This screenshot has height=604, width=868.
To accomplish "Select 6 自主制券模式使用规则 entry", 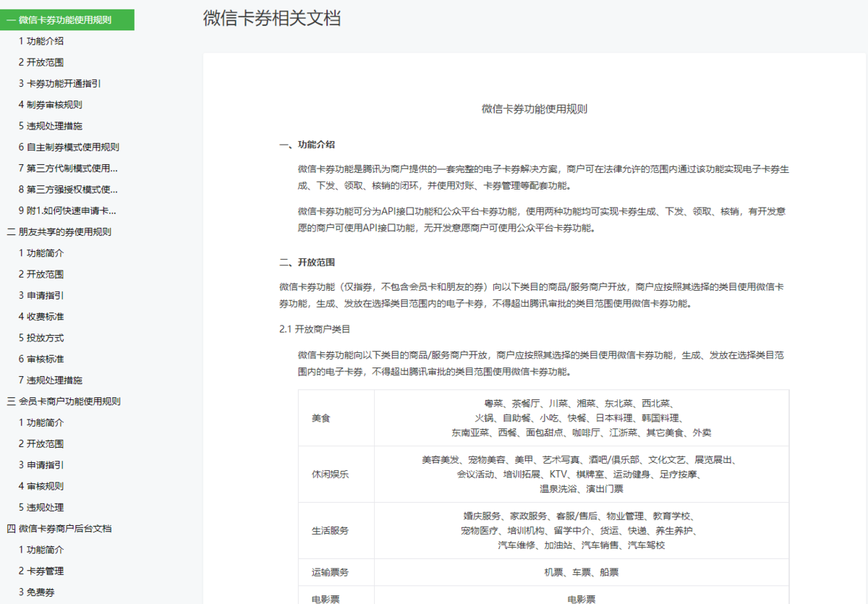I will [x=69, y=147].
